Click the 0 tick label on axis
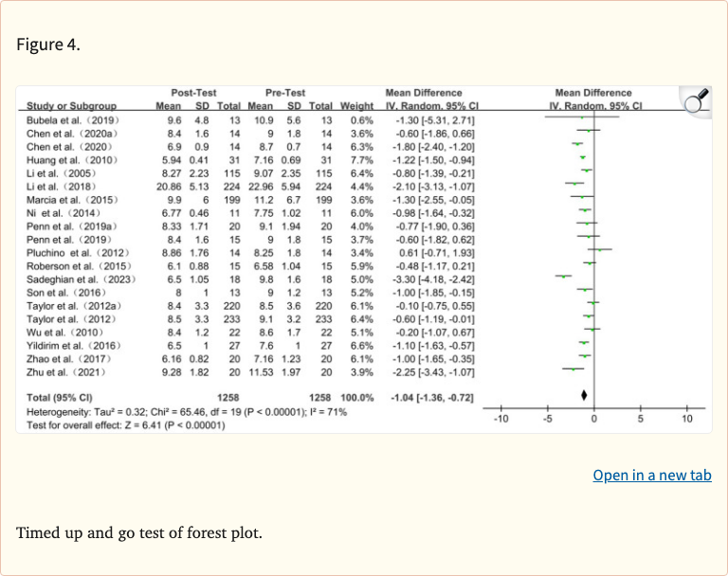This screenshot has height=576, width=728. tap(594, 419)
